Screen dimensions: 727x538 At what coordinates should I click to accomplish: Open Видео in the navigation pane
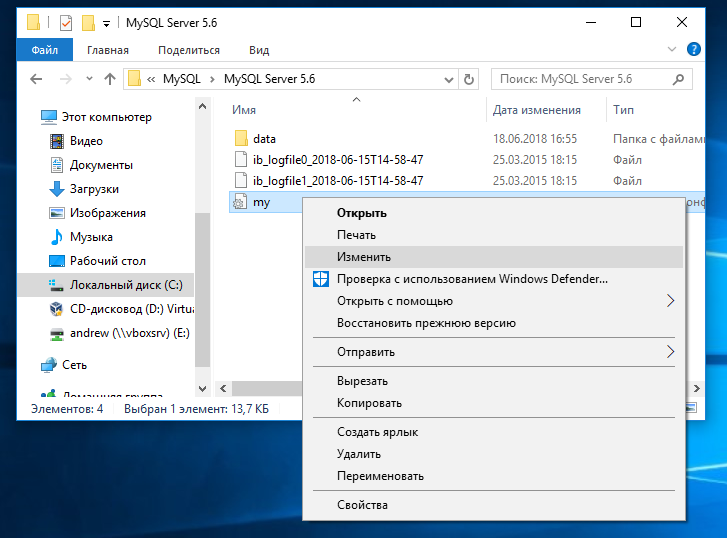point(76,141)
